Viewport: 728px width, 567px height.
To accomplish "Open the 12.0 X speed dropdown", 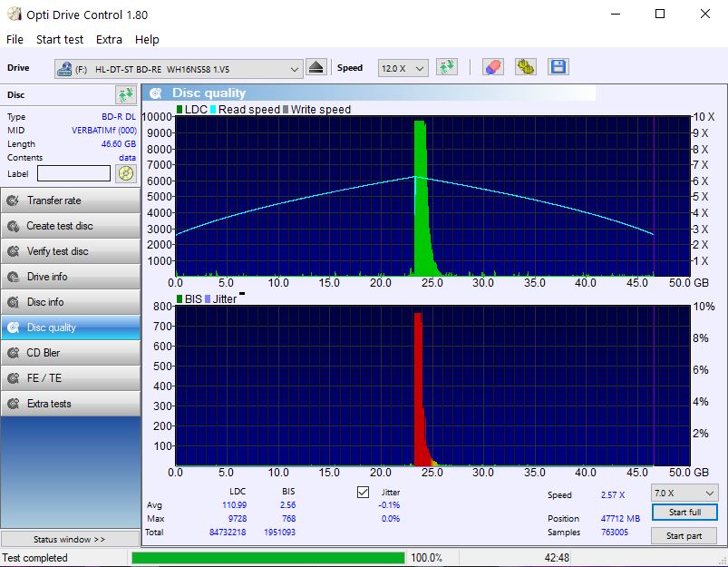I will [403, 69].
